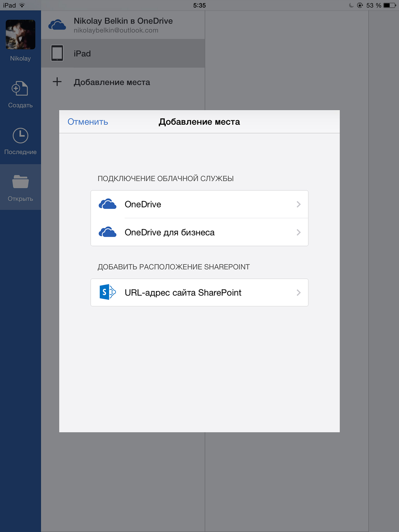Cancel the dialog with Отменить

point(88,122)
